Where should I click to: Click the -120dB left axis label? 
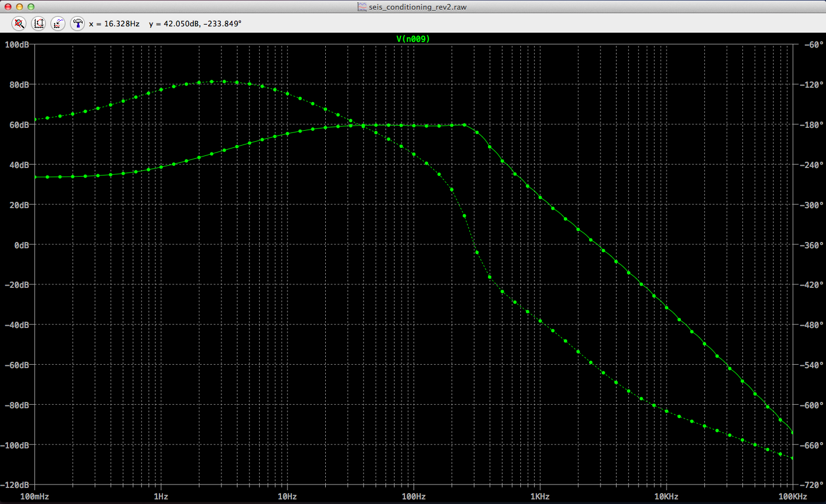[x=15, y=485]
